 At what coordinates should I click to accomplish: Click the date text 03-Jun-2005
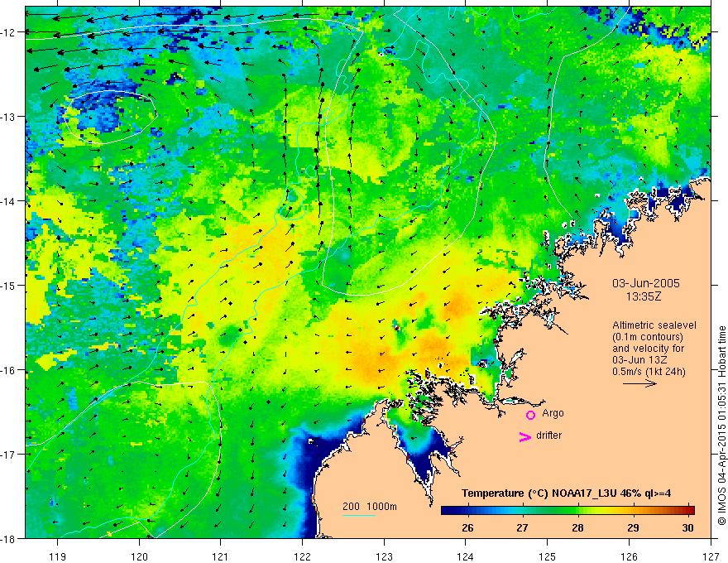coord(646,283)
